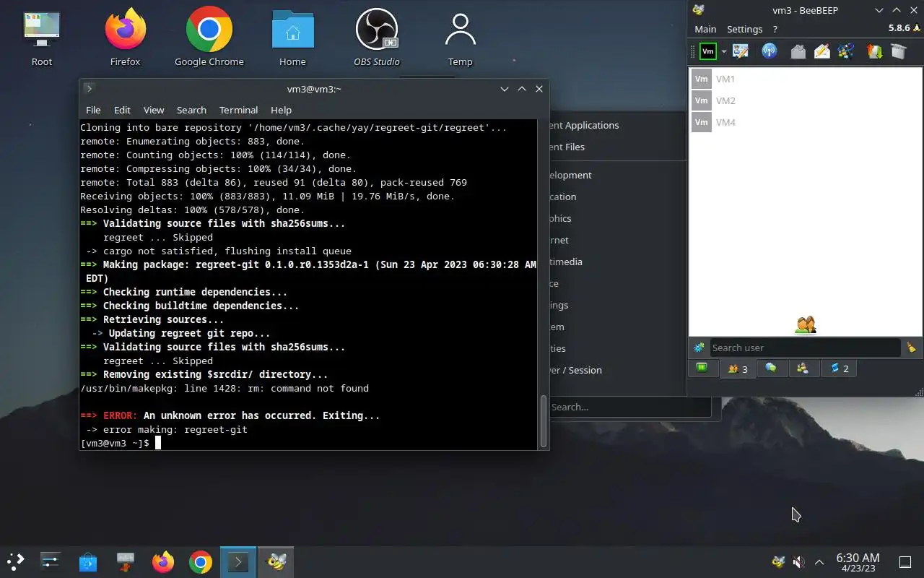Open the Home folder desktop icon
The width and height of the screenshot is (924, 578).
[292, 38]
